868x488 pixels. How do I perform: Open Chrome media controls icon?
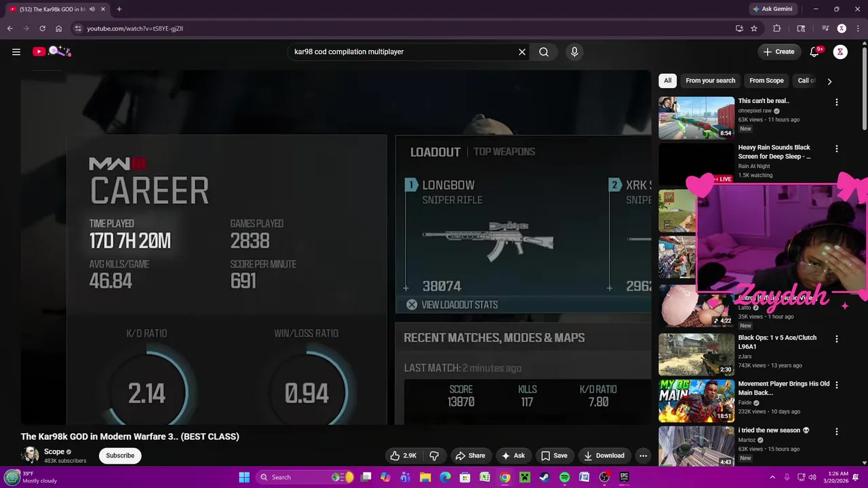coord(825,28)
